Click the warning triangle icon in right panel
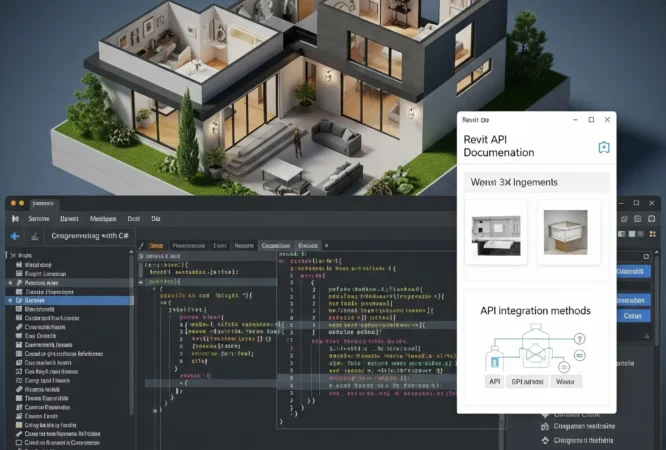Image resolution: width=666 pixels, height=450 pixels. tap(646, 336)
